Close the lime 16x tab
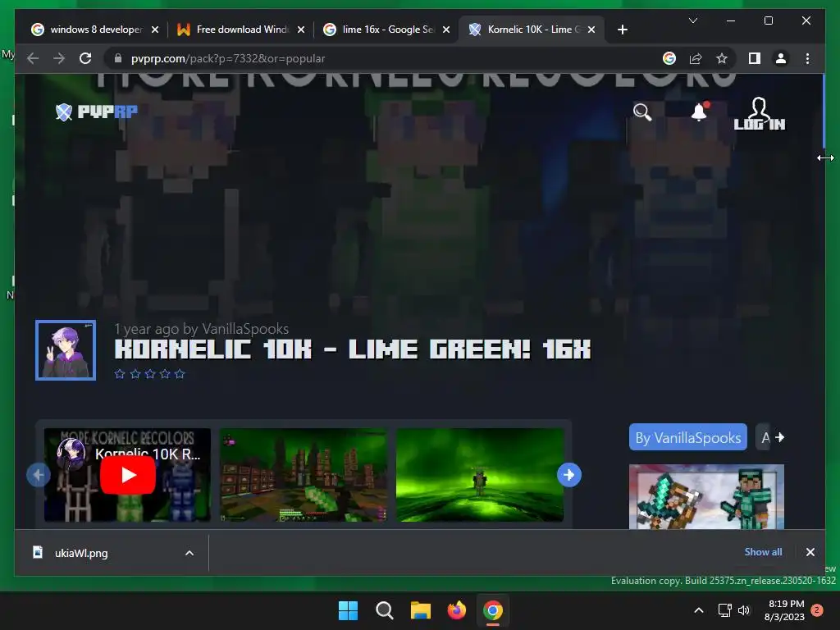This screenshot has width=840, height=630. [446, 30]
